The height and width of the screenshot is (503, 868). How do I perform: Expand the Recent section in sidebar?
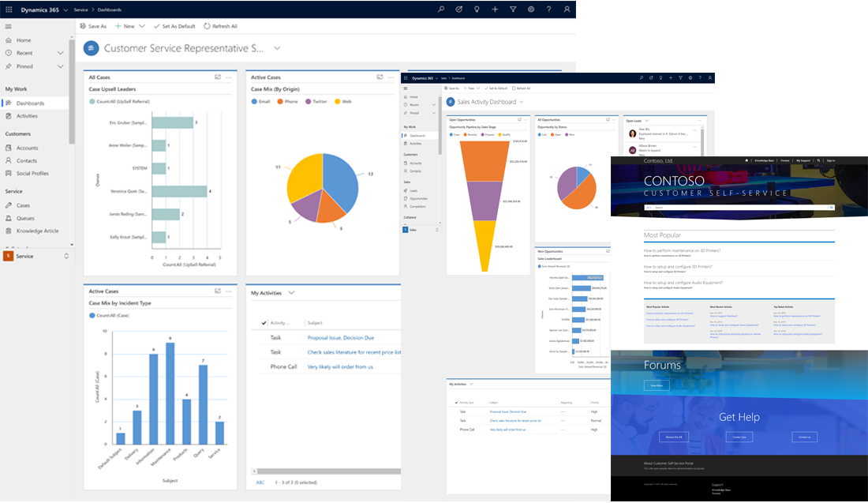(x=62, y=53)
